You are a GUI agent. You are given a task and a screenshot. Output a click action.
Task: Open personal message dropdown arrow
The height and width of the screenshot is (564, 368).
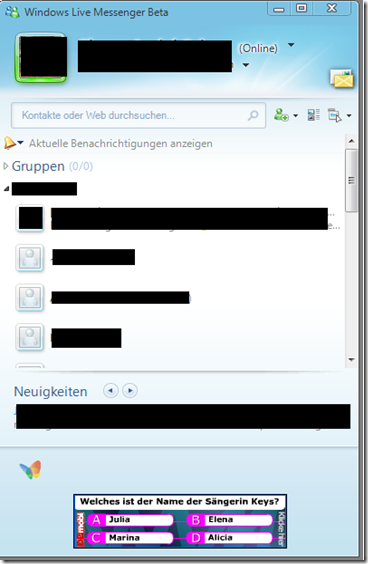tap(246, 65)
